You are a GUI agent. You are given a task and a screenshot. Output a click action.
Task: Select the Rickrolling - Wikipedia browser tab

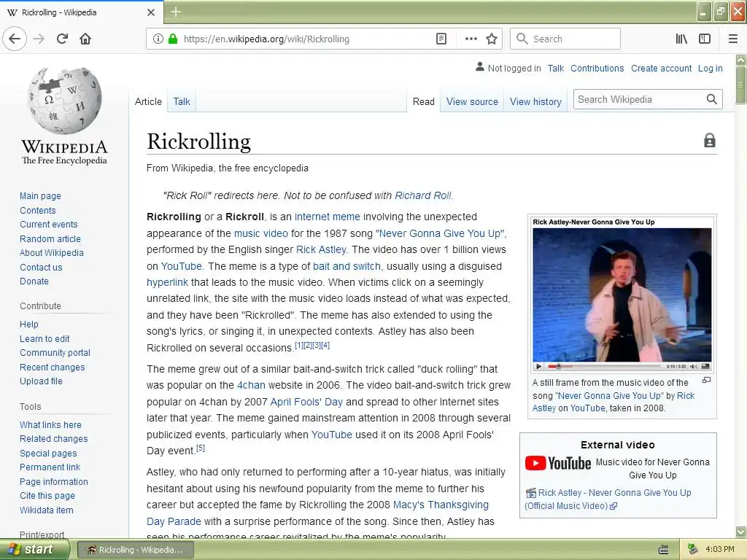pyautogui.click(x=81, y=12)
